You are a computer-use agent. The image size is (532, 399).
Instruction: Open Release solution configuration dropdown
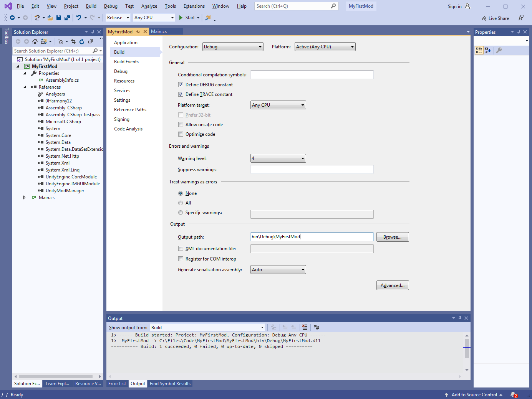[x=118, y=18]
